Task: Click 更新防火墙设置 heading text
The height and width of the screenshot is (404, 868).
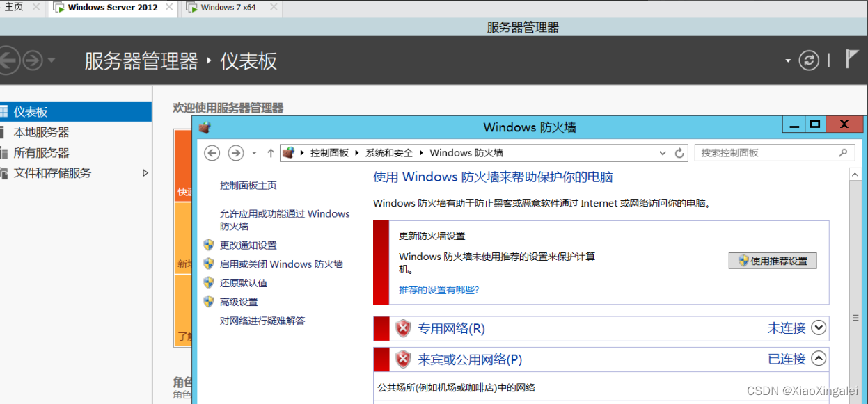Action: (432, 236)
